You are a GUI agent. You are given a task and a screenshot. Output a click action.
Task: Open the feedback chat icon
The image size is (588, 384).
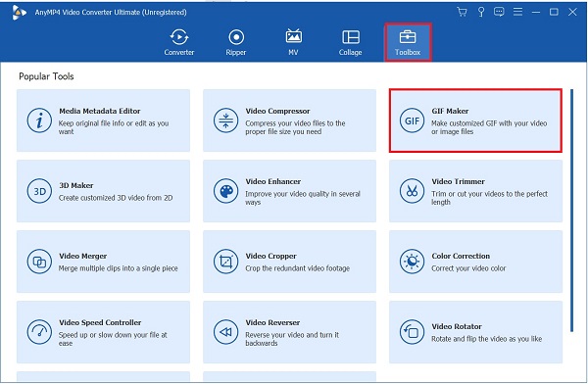499,12
